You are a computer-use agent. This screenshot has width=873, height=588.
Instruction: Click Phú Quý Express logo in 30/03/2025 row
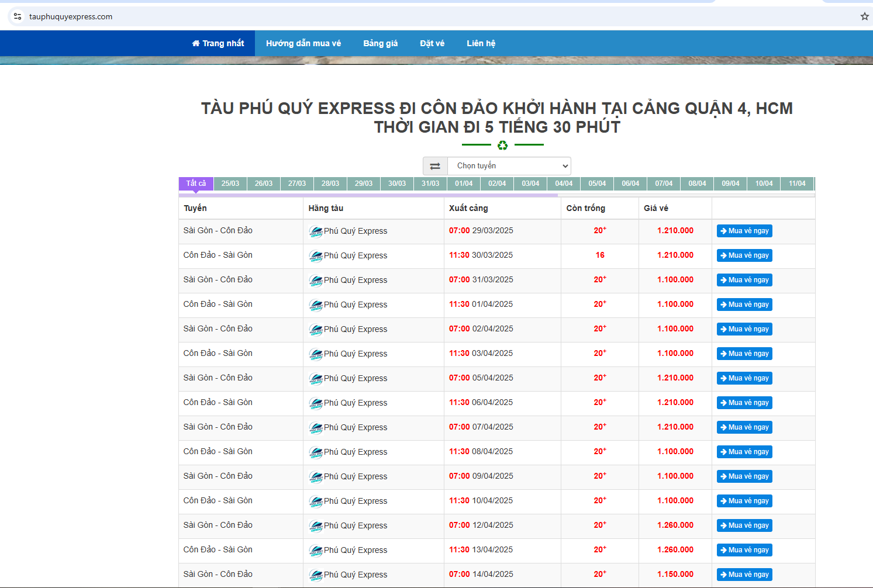[316, 256]
